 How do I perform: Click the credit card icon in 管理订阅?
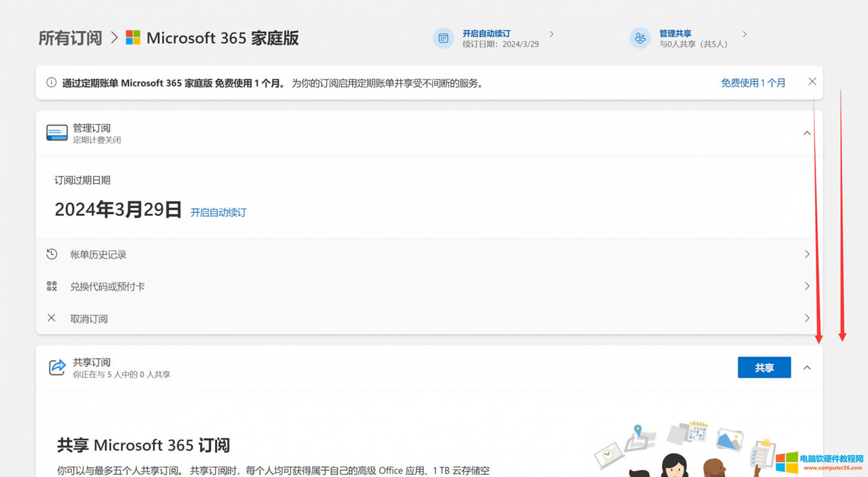click(57, 132)
